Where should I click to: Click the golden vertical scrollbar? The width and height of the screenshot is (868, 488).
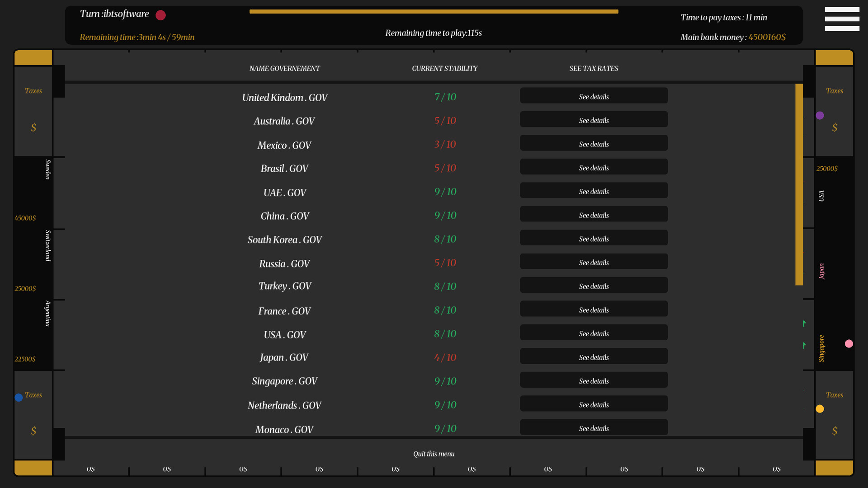coord(799,184)
